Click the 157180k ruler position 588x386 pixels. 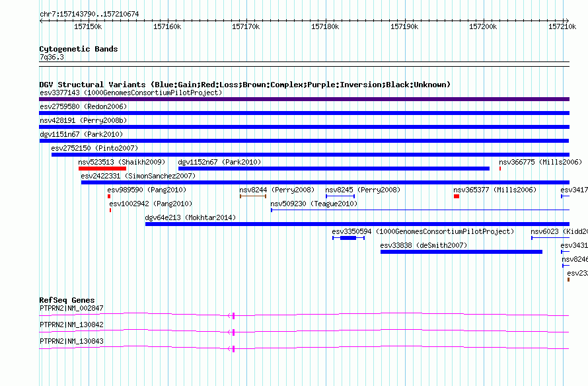[325, 26]
